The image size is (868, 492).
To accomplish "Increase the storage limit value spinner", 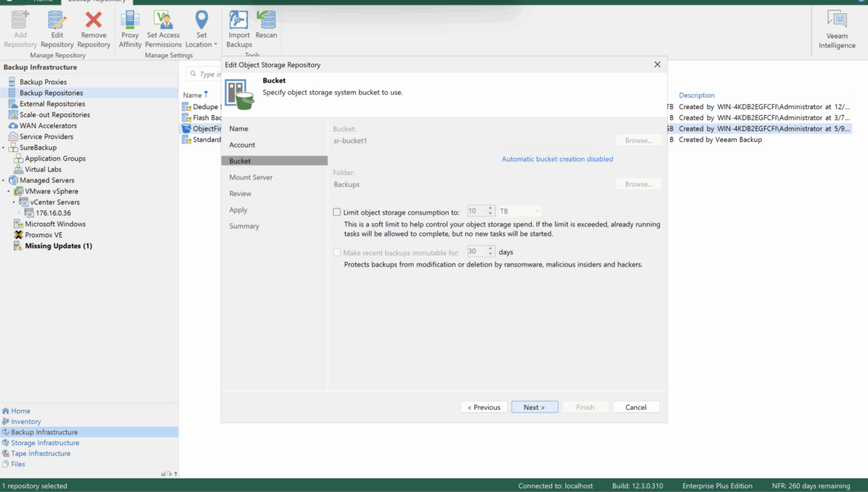I will 490,208.
